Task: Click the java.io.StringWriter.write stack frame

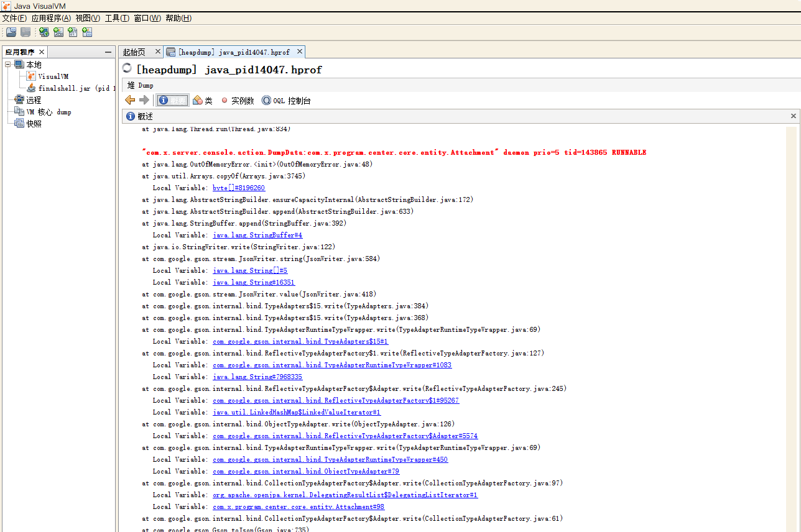Action: pyautogui.click(x=239, y=247)
